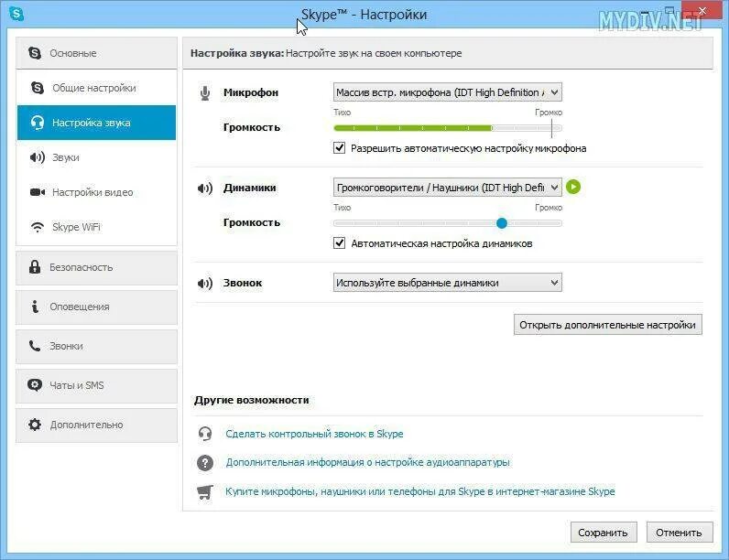The image size is (729, 560).
Task: Click speaker icon next to Динамики label
Action: pyautogui.click(x=205, y=188)
